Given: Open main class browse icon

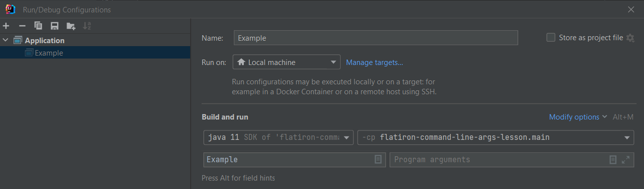Looking at the screenshot, I should point(378,160).
